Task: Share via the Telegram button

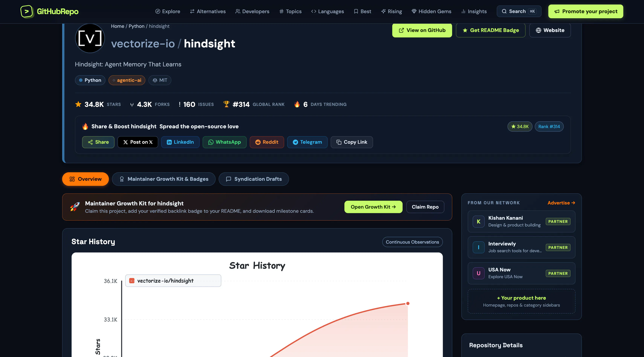Action: tap(307, 142)
